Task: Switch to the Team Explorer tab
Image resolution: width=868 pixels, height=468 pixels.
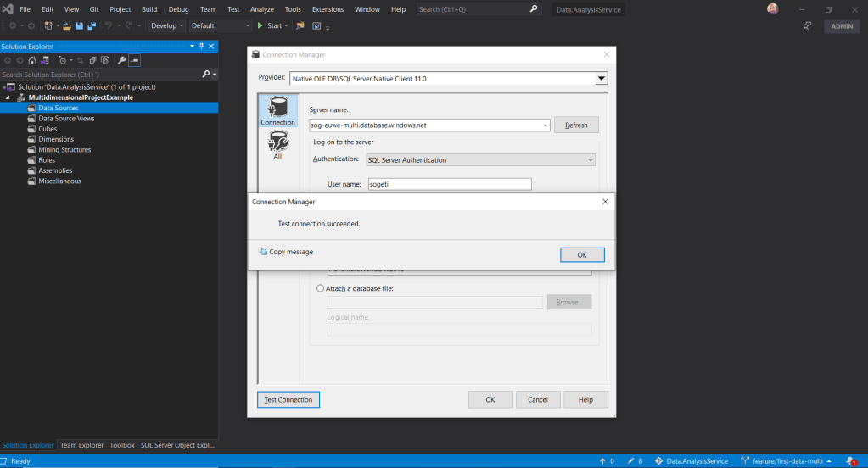Action: pyautogui.click(x=81, y=444)
